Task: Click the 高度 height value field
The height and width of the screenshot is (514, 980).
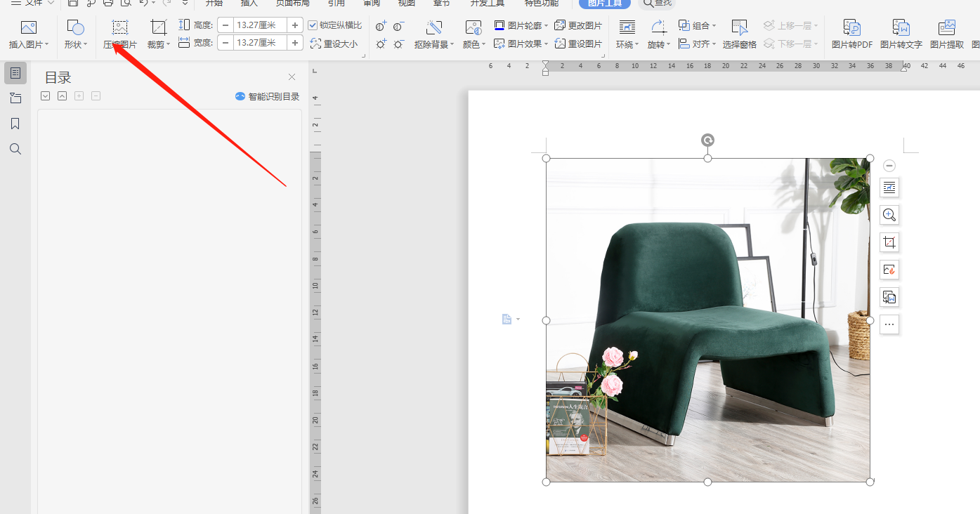Action: pyautogui.click(x=260, y=25)
